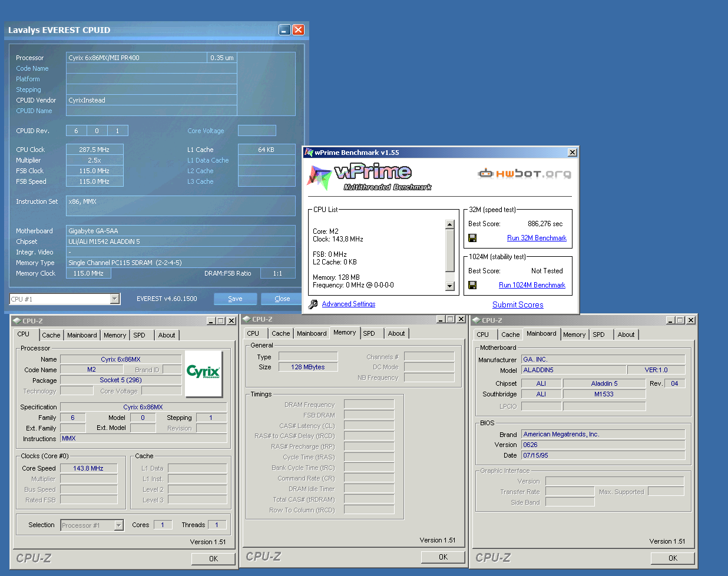Click the BIOS Version field 0626
The image size is (728, 576).
603,445
